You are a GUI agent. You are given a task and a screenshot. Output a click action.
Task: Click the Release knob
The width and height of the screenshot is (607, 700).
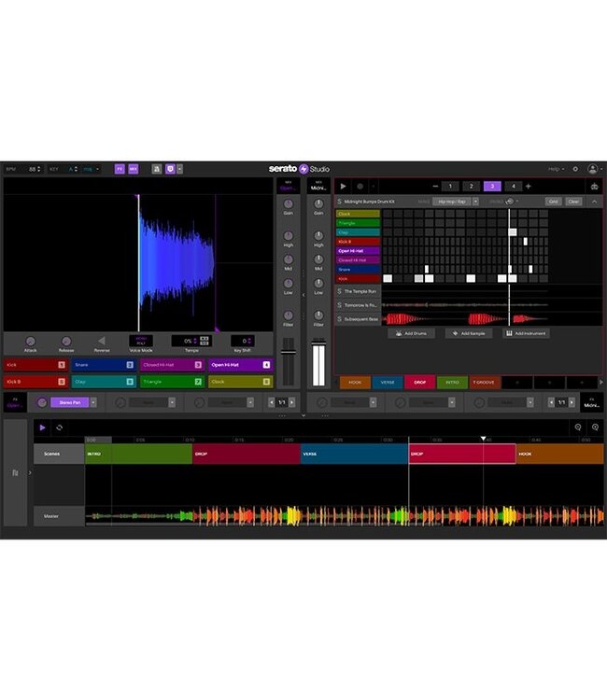66,342
